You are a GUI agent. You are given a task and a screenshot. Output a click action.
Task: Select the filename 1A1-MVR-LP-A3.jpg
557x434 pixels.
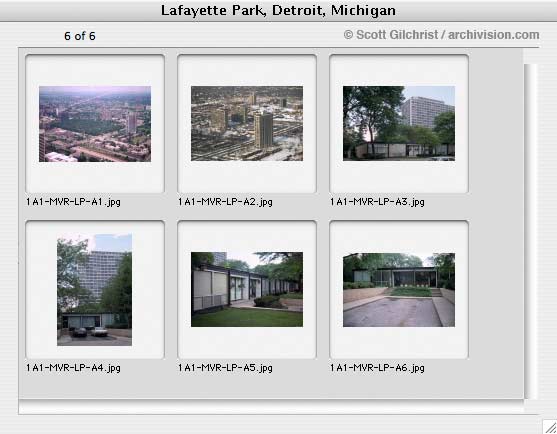click(x=377, y=202)
